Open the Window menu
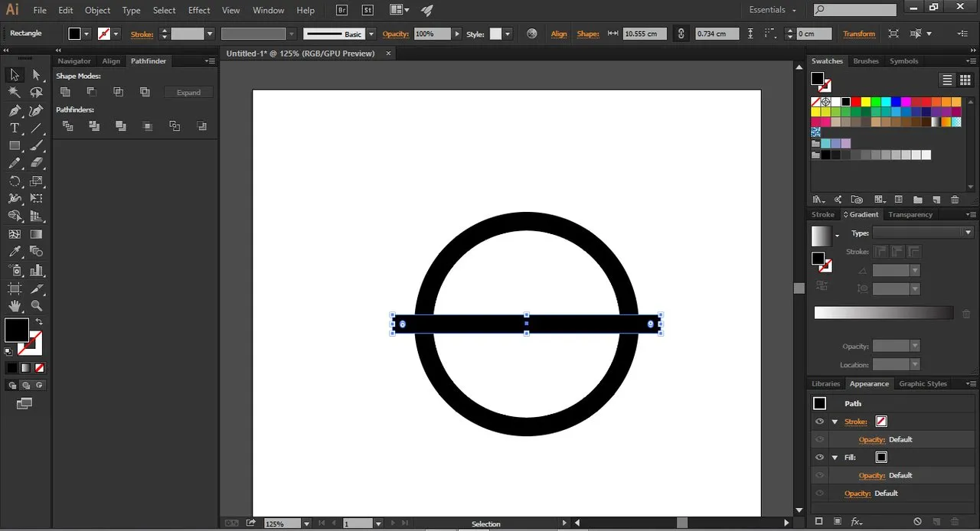Image resolution: width=980 pixels, height=531 pixels. coord(268,10)
